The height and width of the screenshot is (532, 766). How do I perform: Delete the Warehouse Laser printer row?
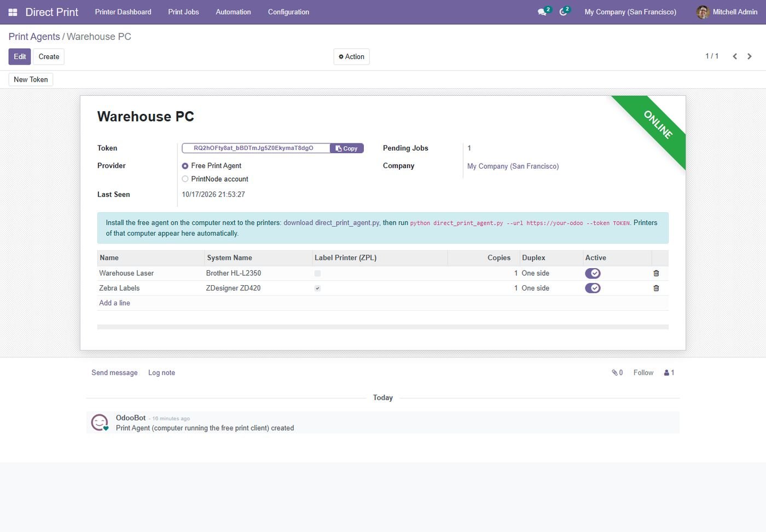pyautogui.click(x=656, y=273)
